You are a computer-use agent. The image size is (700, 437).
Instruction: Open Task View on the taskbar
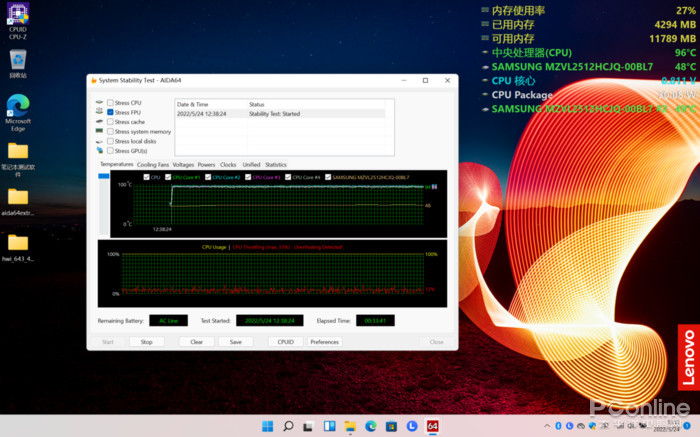[x=308, y=426]
